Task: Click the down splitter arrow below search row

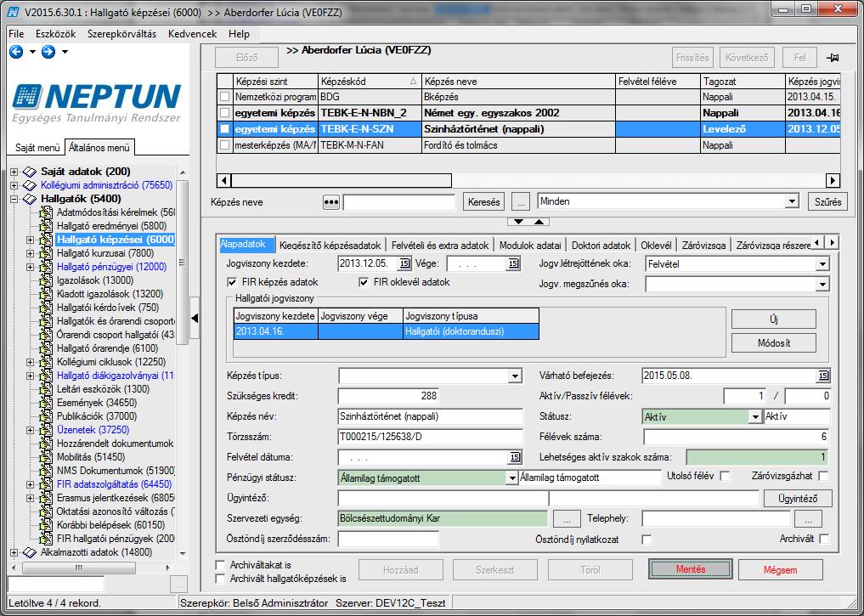Action: click(518, 222)
